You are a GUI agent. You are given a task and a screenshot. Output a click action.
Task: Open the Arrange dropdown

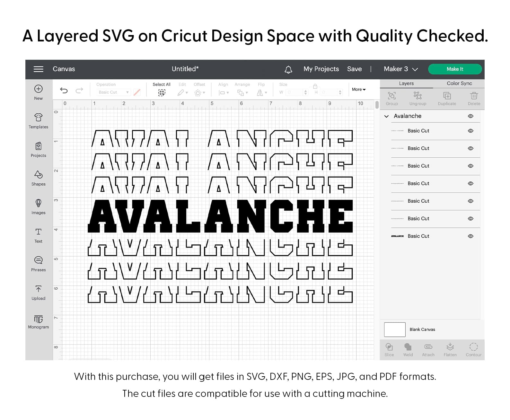point(242,93)
